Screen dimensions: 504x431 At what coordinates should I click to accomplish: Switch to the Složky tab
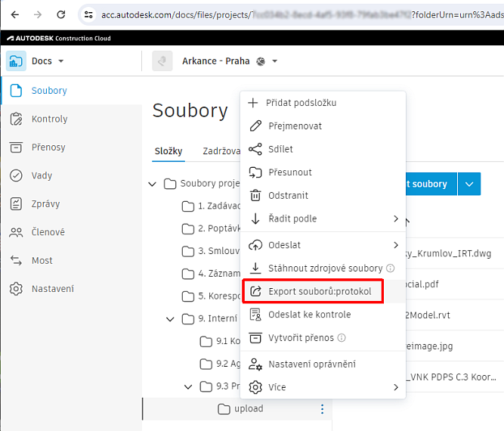click(169, 151)
